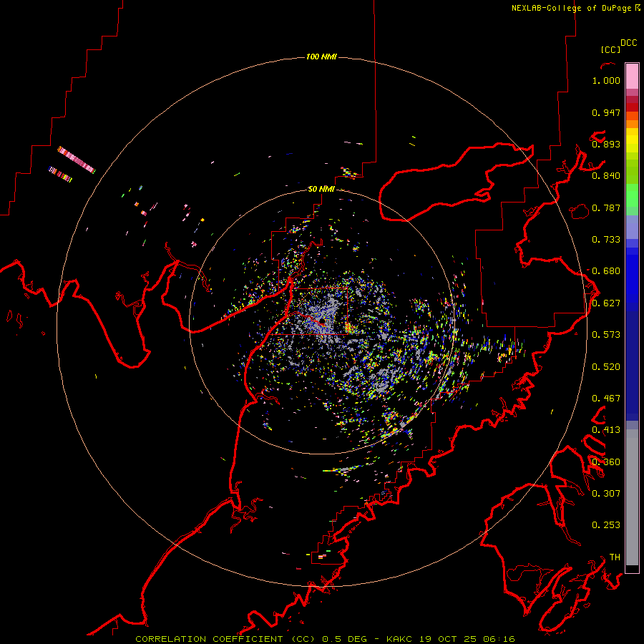Click the radar site center of the scan
Image resolution: width=644 pixels, height=644 pixels.
click(x=322, y=321)
